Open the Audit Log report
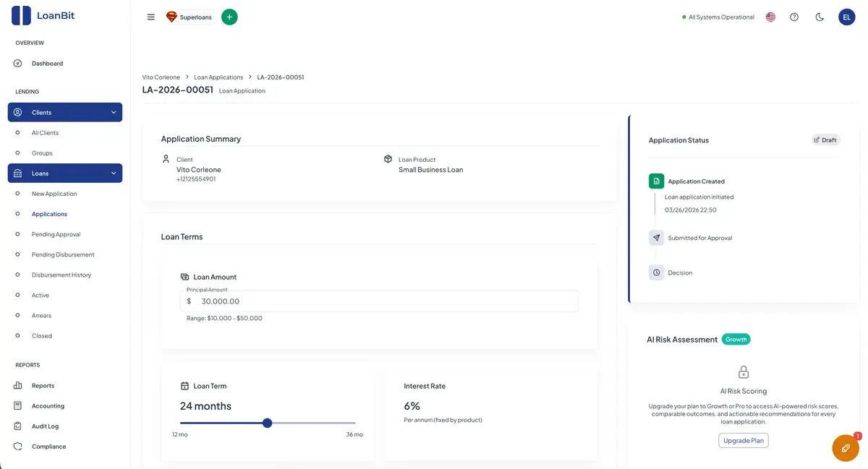The width and height of the screenshot is (868, 469). [x=45, y=426]
